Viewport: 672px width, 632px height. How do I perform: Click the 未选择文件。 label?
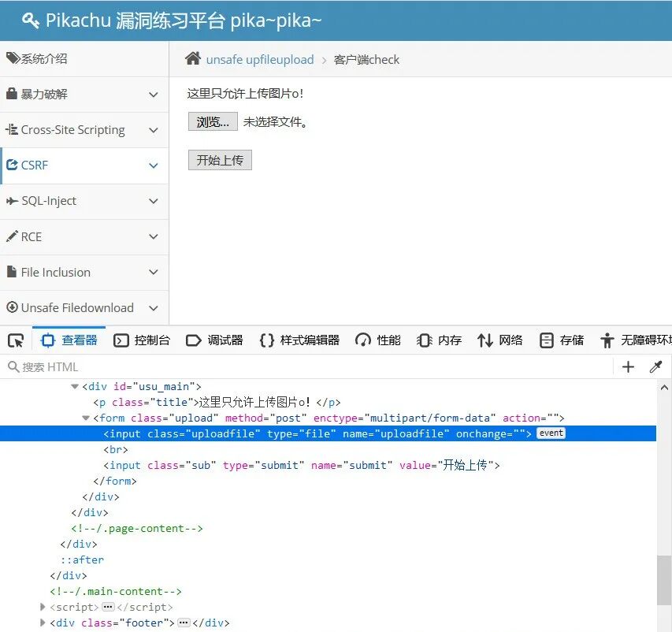click(275, 122)
